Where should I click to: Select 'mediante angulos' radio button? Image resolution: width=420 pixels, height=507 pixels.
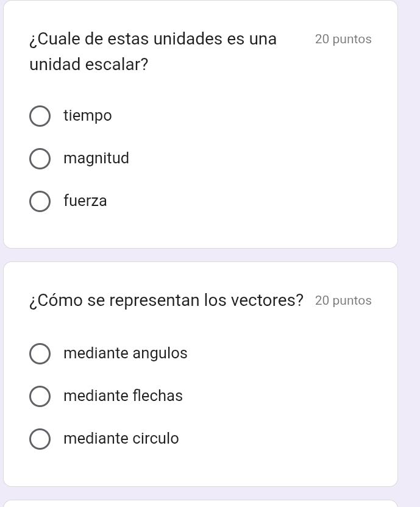click(40, 353)
